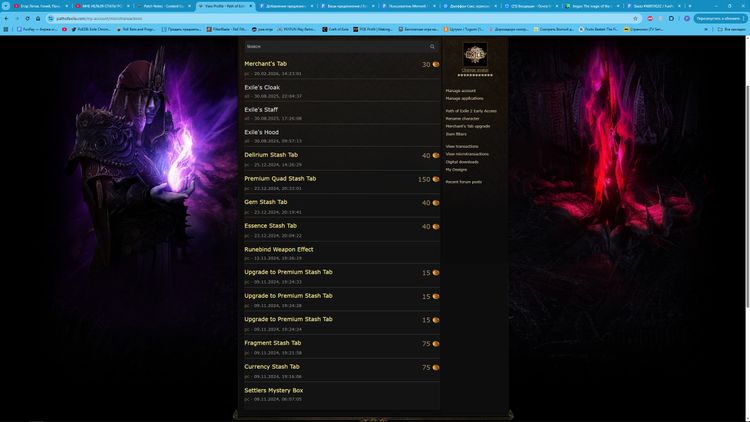Go to Digital downloads
Viewport: 750px width, 422px height.
[x=462, y=161]
